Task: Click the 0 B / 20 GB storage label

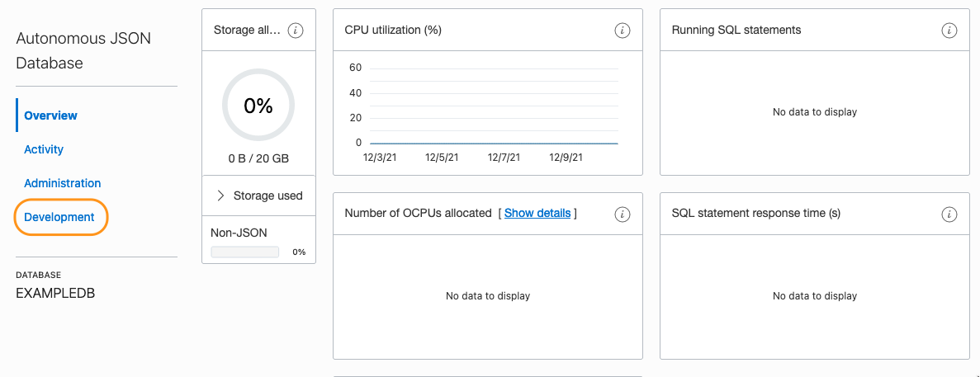Action: [258, 158]
